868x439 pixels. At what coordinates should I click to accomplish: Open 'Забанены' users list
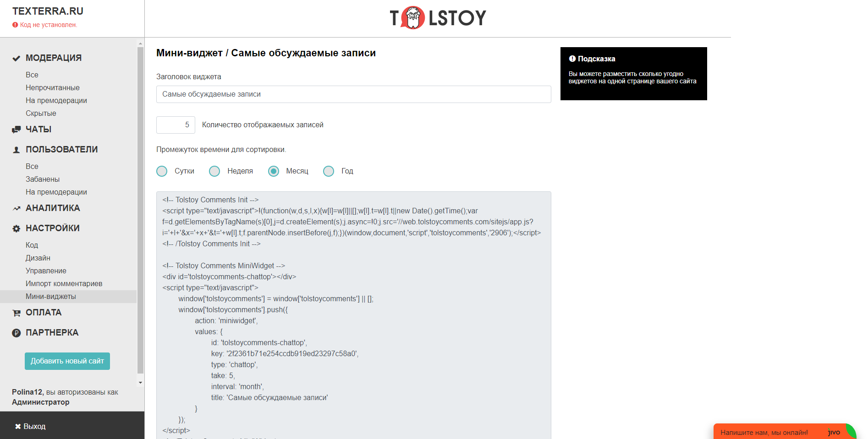pyautogui.click(x=43, y=179)
